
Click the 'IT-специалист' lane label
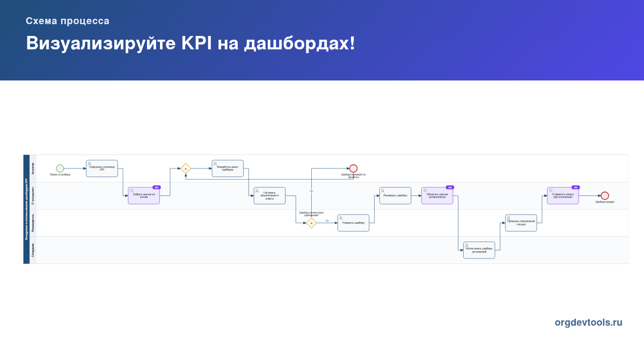coord(33,196)
